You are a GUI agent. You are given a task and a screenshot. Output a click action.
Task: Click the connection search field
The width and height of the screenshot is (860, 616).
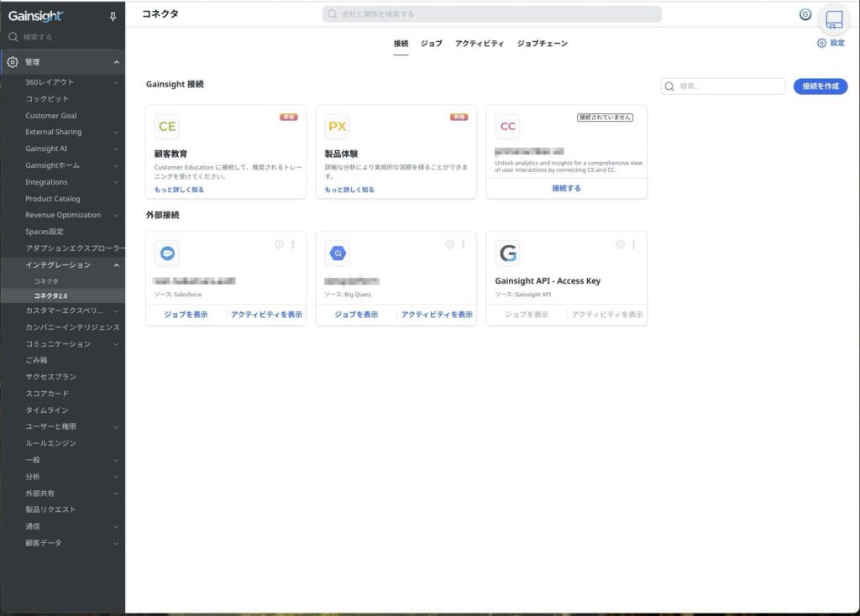coord(729,86)
